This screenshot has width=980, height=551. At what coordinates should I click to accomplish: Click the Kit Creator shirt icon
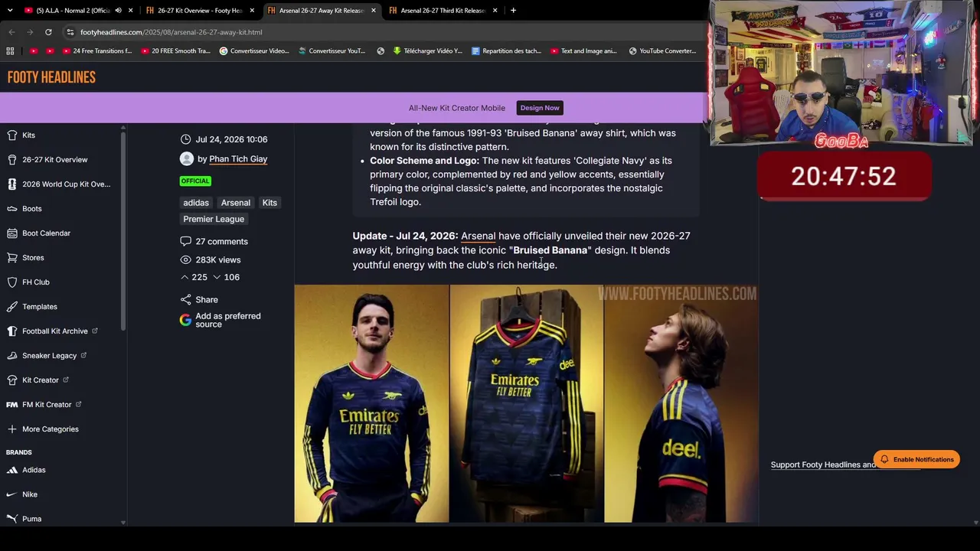[11, 380]
